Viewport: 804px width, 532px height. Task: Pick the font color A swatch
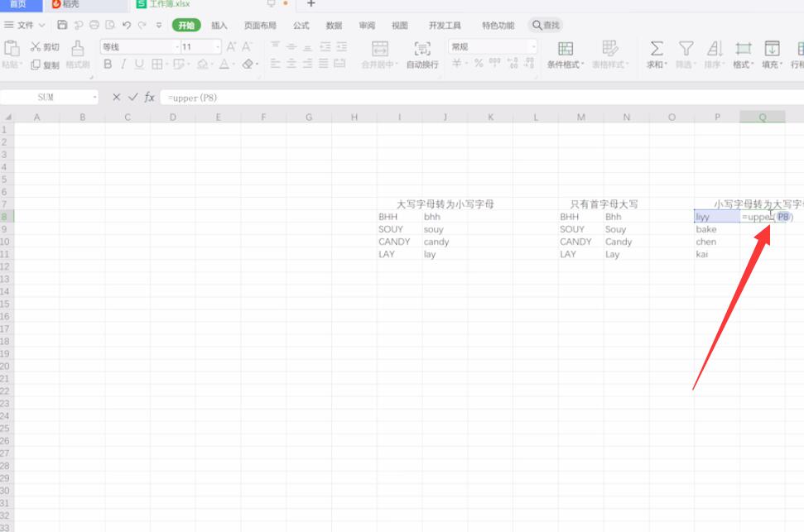[x=224, y=64]
